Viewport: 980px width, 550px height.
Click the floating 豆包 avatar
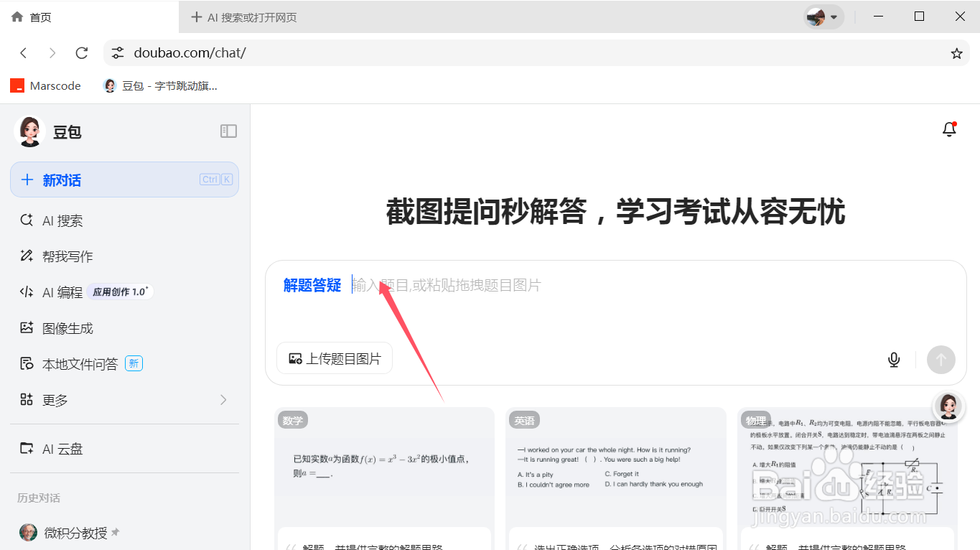click(x=948, y=407)
